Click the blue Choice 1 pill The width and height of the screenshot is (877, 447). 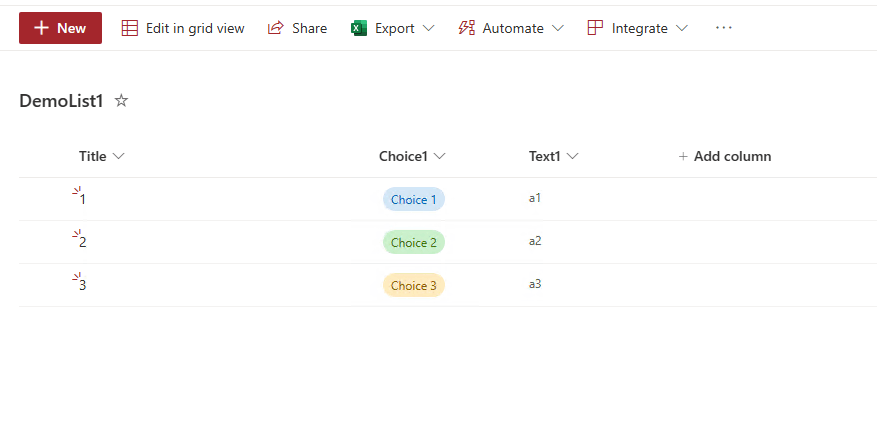[413, 199]
